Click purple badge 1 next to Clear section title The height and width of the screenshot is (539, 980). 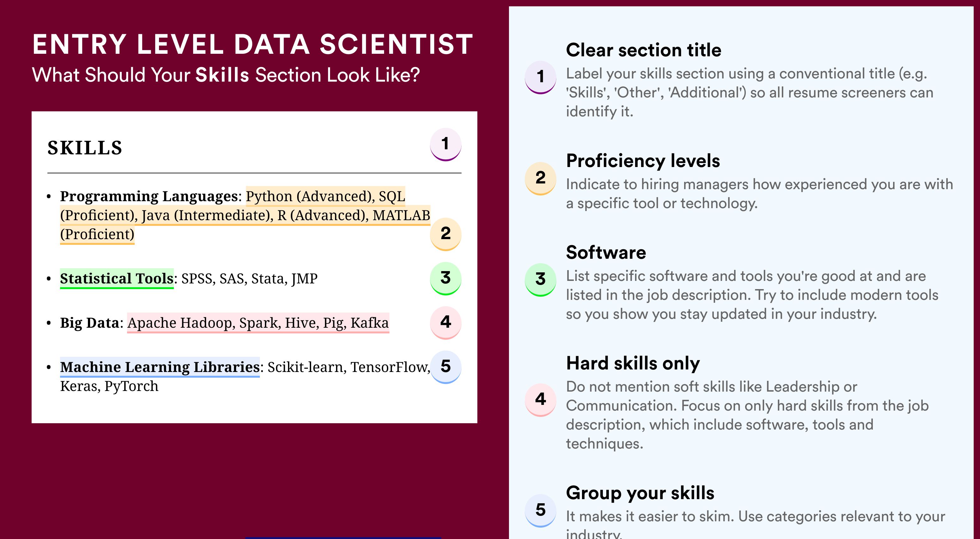541,77
